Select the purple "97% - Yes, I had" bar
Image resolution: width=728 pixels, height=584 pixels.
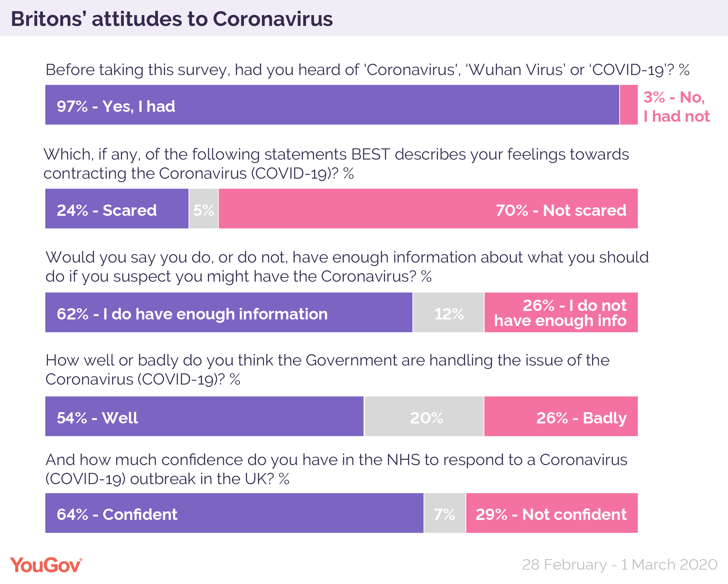coord(332,105)
